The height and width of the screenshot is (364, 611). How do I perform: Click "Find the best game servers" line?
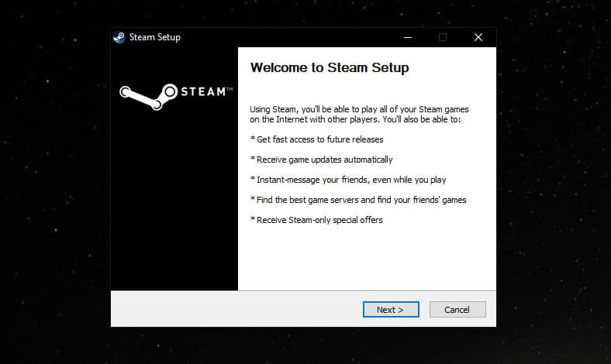click(358, 200)
